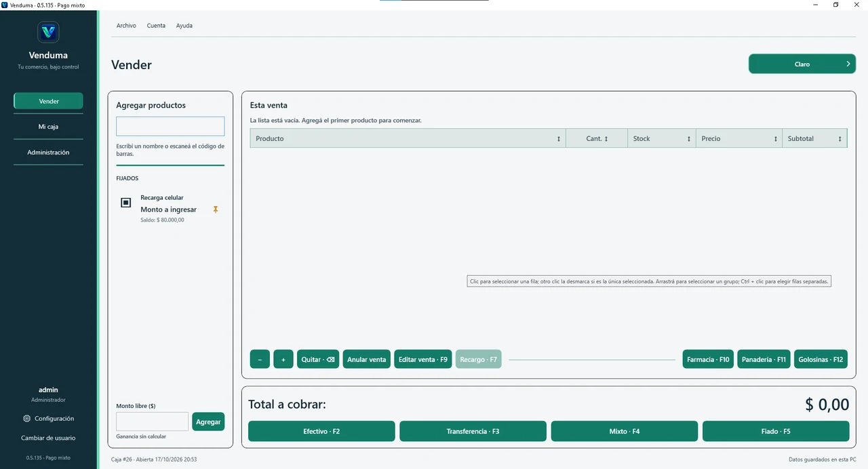Sort by the Subtotal column arrow
868x469 pixels.
(x=840, y=139)
